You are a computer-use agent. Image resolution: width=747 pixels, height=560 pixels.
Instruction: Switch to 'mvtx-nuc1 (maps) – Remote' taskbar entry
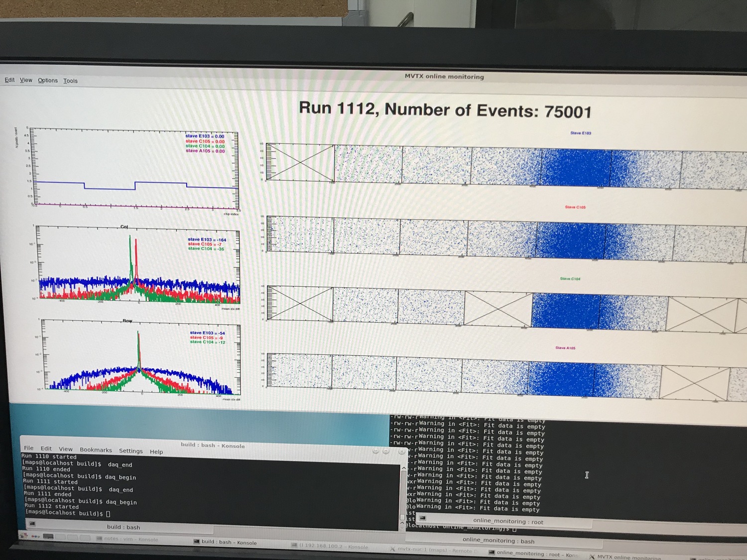pyautogui.click(x=433, y=550)
